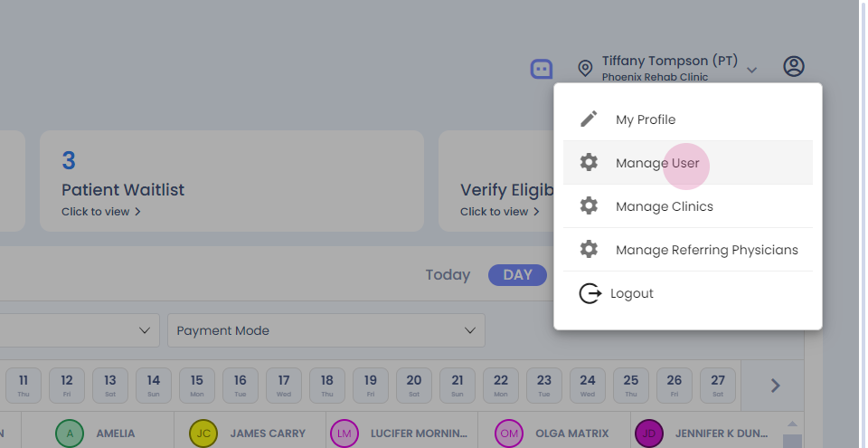
Task: Click gear icon beside Manage Referring Physicians
Action: [x=589, y=249]
